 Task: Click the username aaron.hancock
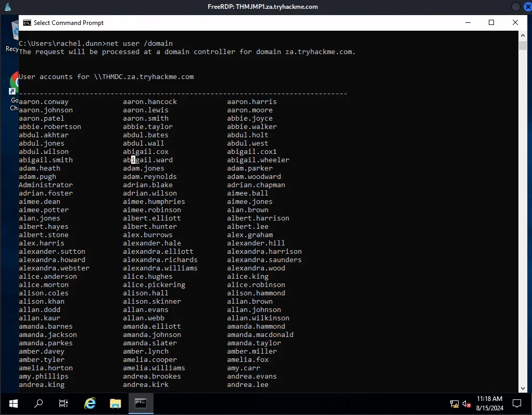coord(150,102)
